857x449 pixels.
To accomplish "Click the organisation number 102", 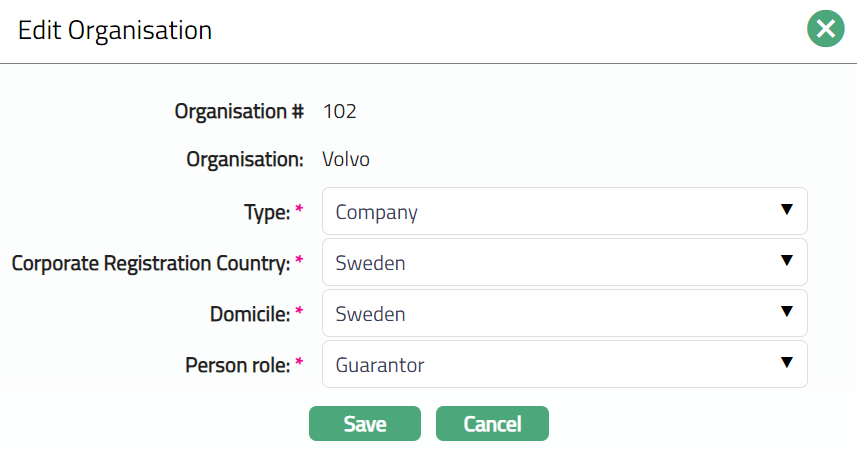I will 340,111.
